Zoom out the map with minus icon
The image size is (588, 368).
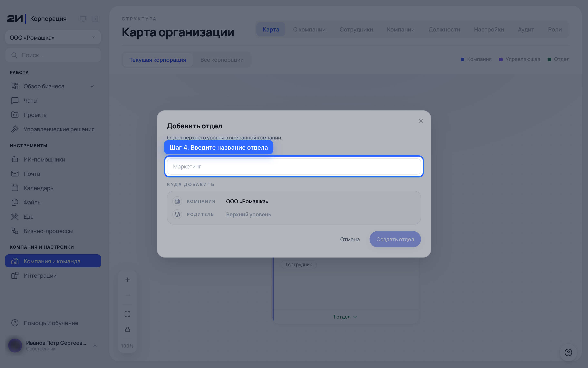pyautogui.click(x=128, y=295)
